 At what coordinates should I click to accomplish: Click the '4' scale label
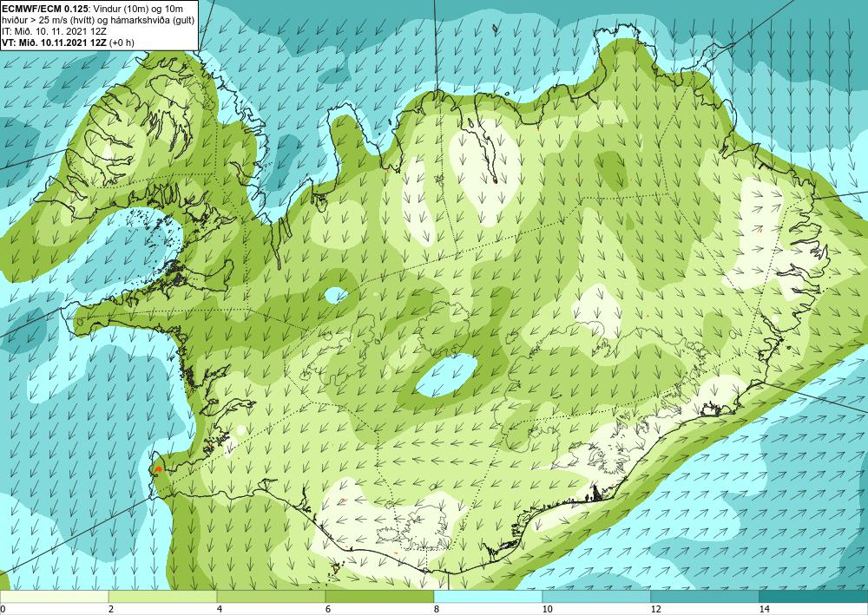click(x=220, y=609)
